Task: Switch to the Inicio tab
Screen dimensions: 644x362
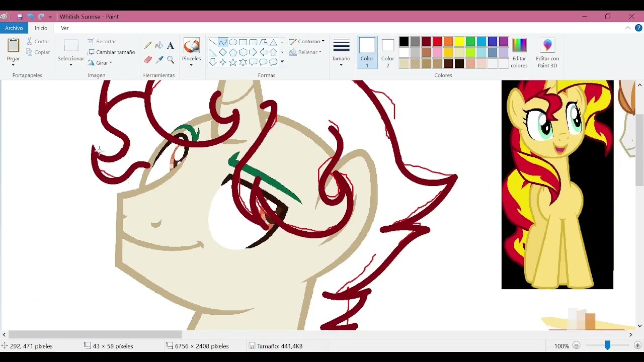Action: click(41, 28)
